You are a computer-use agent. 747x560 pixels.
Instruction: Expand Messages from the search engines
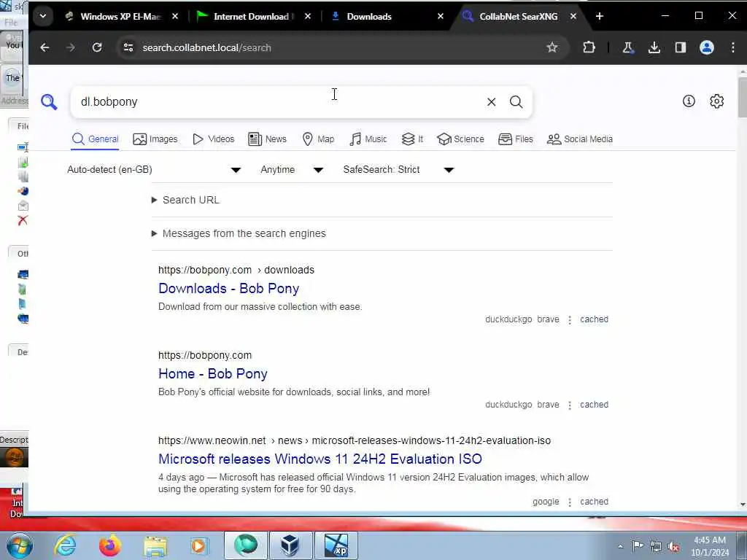point(239,233)
